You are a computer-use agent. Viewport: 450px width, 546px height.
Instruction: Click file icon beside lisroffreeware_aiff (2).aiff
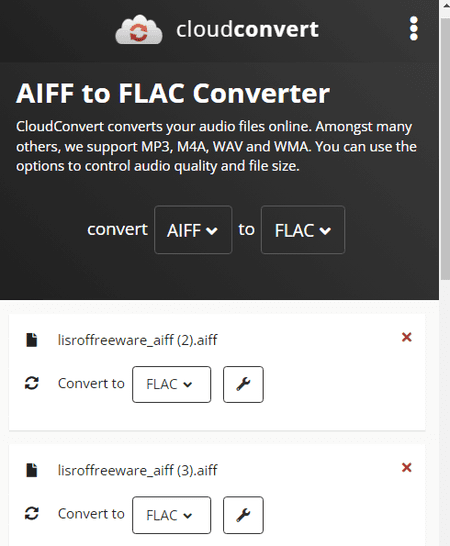32,340
